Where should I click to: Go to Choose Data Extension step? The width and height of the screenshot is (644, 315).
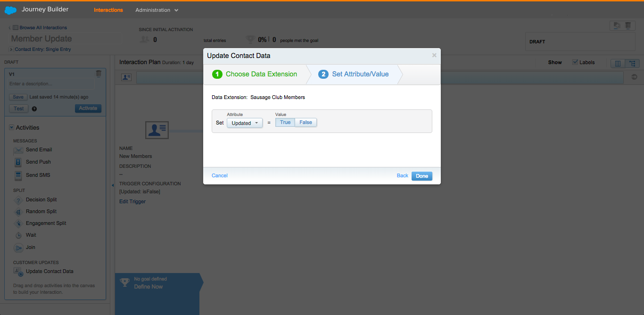tap(255, 74)
